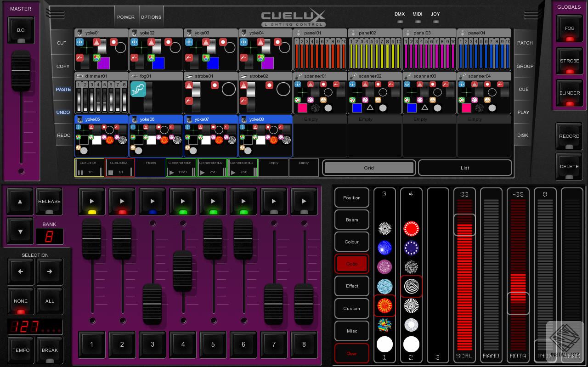Select the panel02 fixture tile
The height and width of the screenshot is (367, 588).
375,50
